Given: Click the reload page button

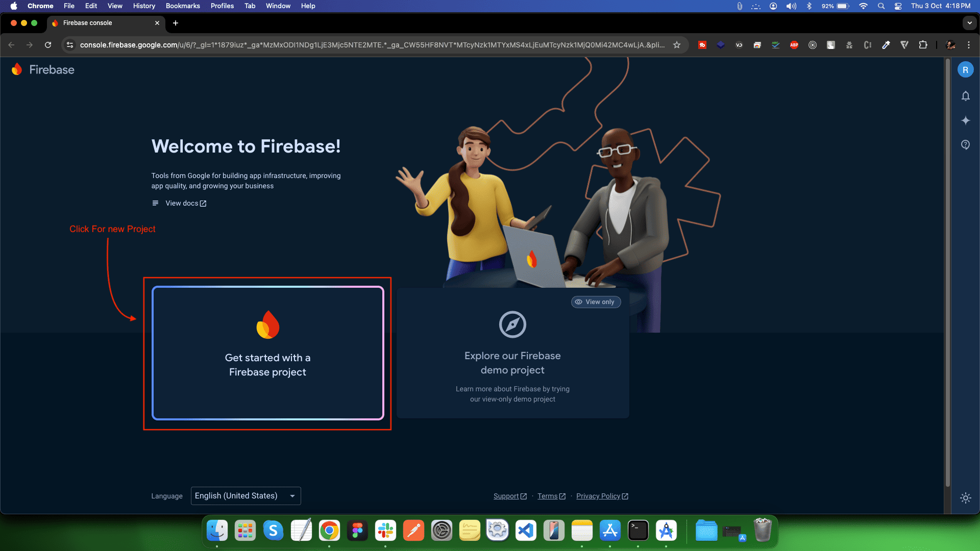Looking at the screenshot, I should (x=48, y=45).
